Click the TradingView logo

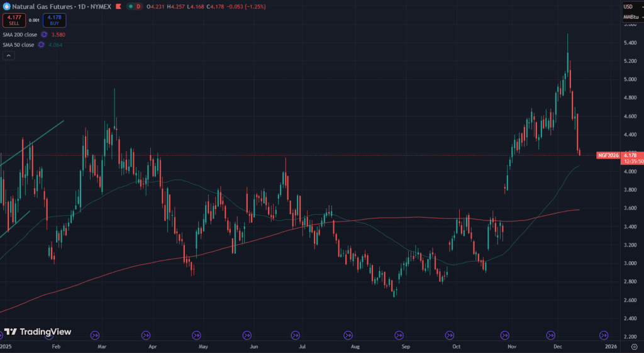(x=38, y=332)
